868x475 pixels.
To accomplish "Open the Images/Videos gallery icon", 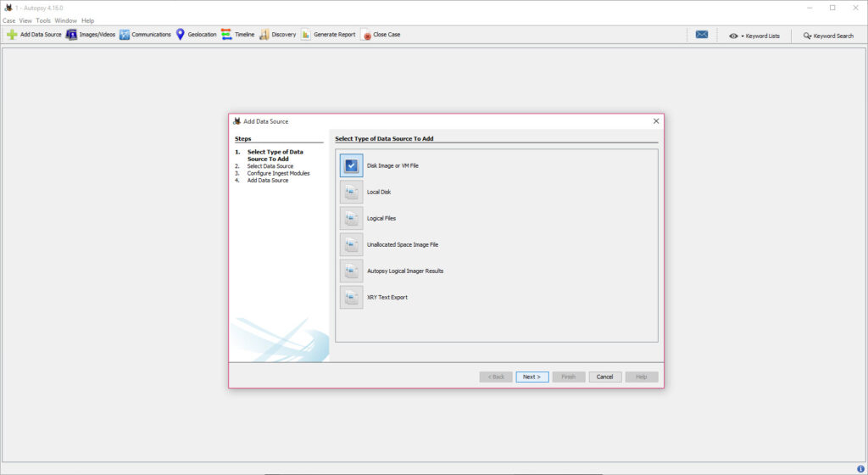I will point(71,34).
